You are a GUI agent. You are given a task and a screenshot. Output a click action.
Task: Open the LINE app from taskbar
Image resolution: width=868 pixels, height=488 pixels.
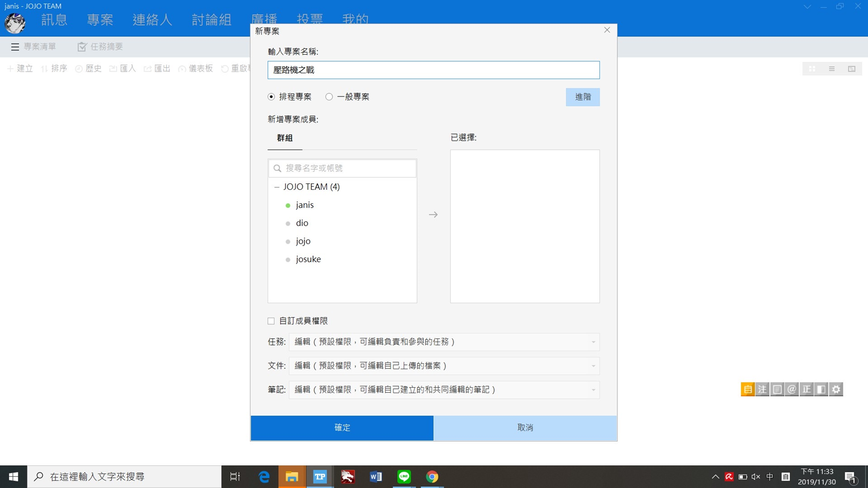click(x=404, y=477)
